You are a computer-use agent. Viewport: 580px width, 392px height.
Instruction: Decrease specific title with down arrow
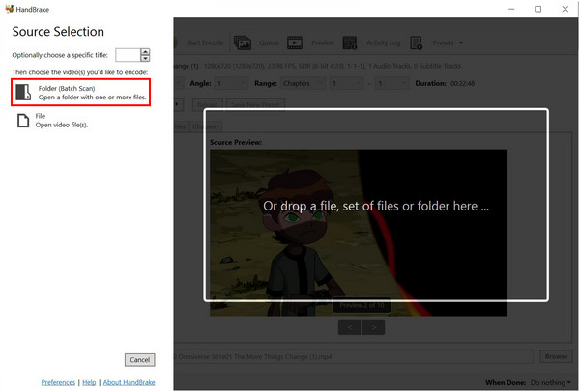(x=145, y=58)
